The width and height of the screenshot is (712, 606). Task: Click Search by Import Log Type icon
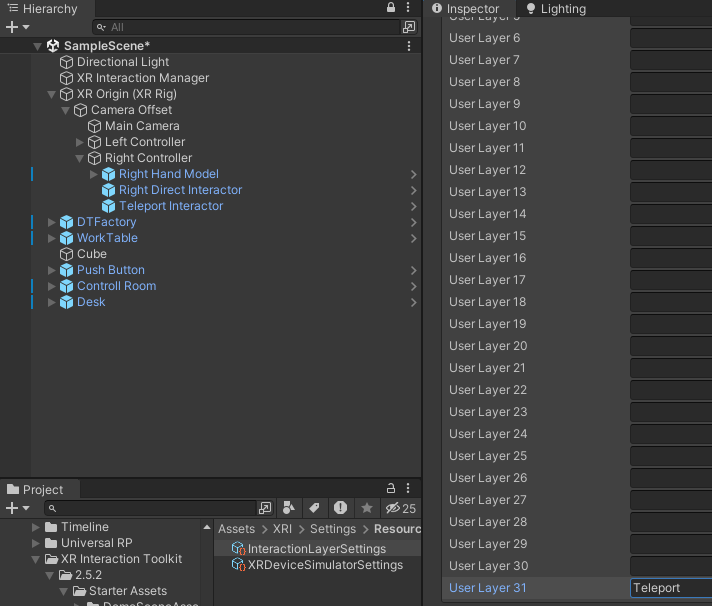(x=340, y=508)
